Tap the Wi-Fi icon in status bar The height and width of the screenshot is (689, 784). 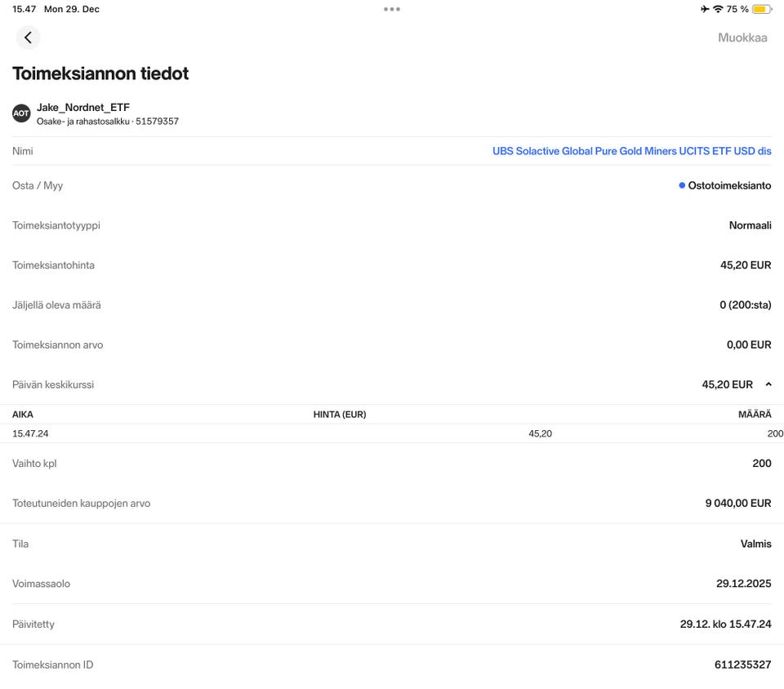[x=718, y=9]
